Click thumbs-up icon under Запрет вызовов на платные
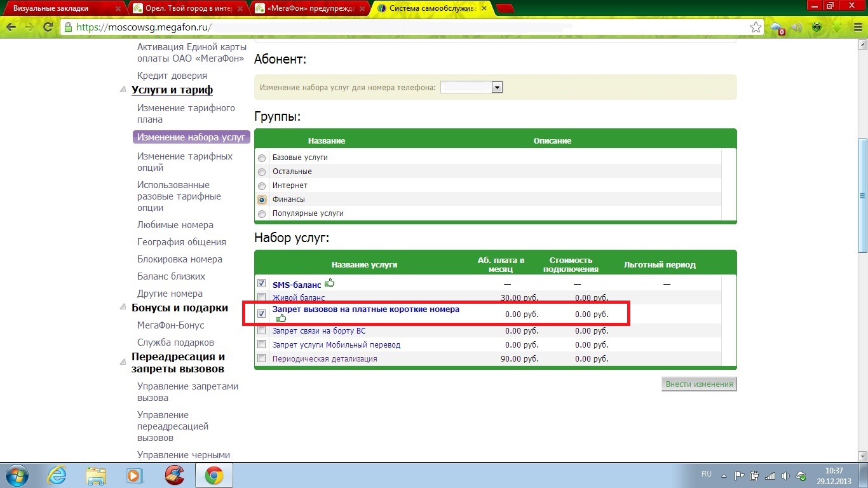Screen dimensions: 868x488 click(281, 318)
